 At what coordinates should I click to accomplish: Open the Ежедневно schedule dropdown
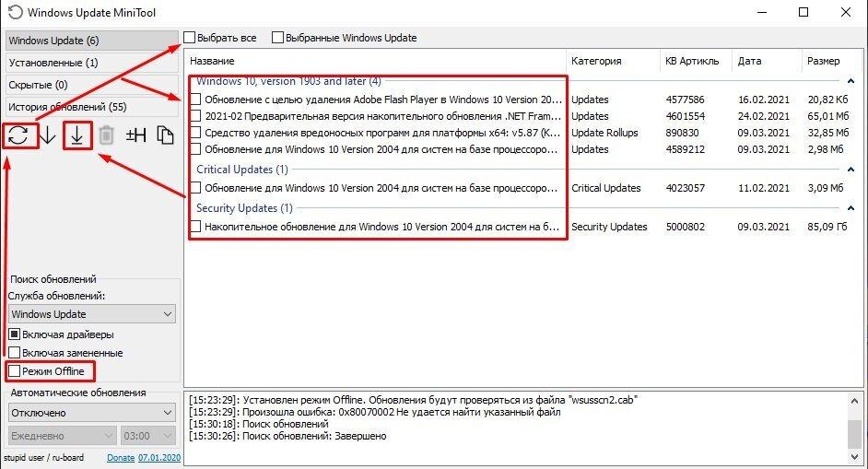pyautogui.click(x=62, y=436)
